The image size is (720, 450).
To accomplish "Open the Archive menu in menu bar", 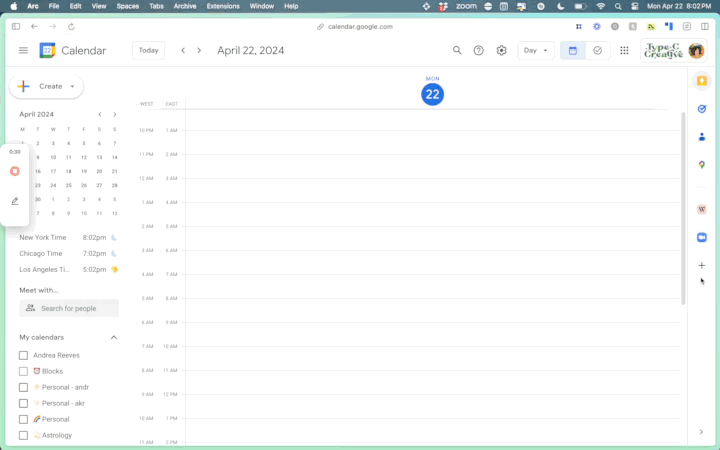I will [185, 6].
